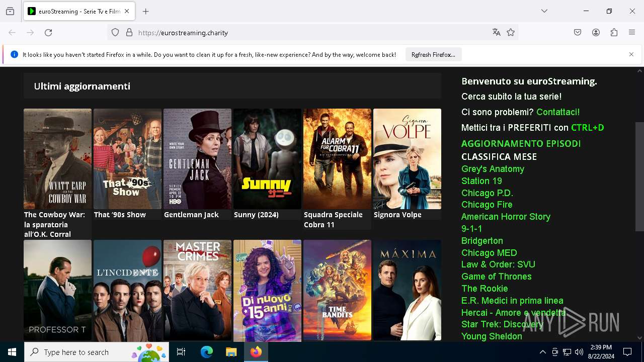Open the Time Bandits poster
The height and width of the screenshot is (362, 644).
337,290
